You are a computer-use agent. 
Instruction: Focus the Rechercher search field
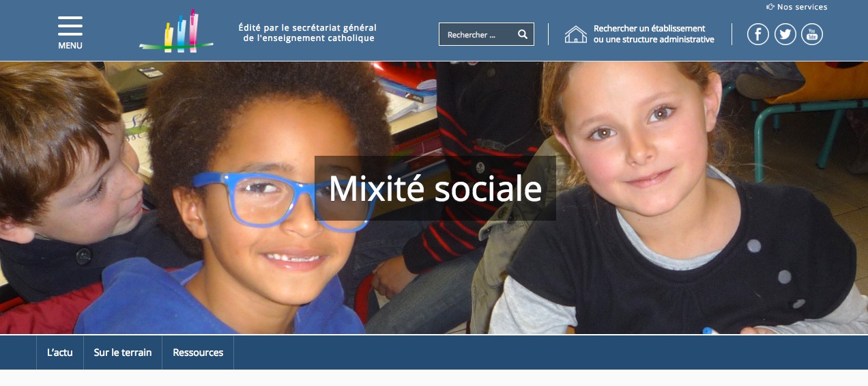pos(487,34)
